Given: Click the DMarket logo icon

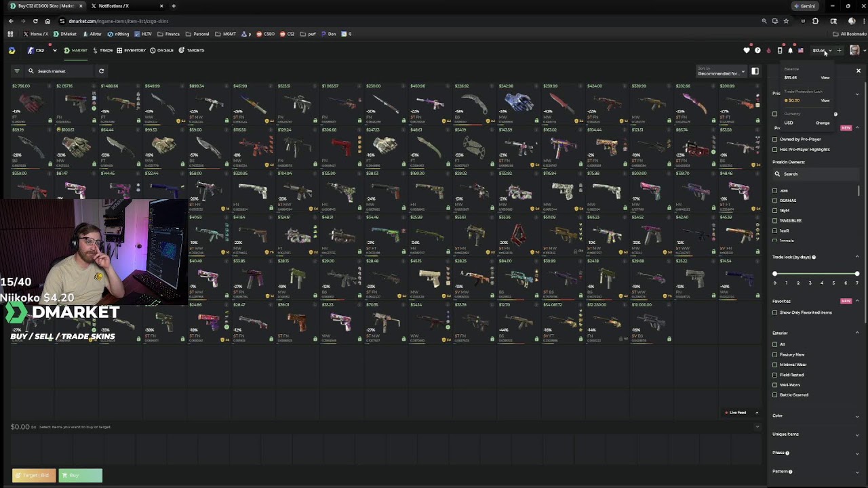Looking at the screenshot, I should coord(12,50).
